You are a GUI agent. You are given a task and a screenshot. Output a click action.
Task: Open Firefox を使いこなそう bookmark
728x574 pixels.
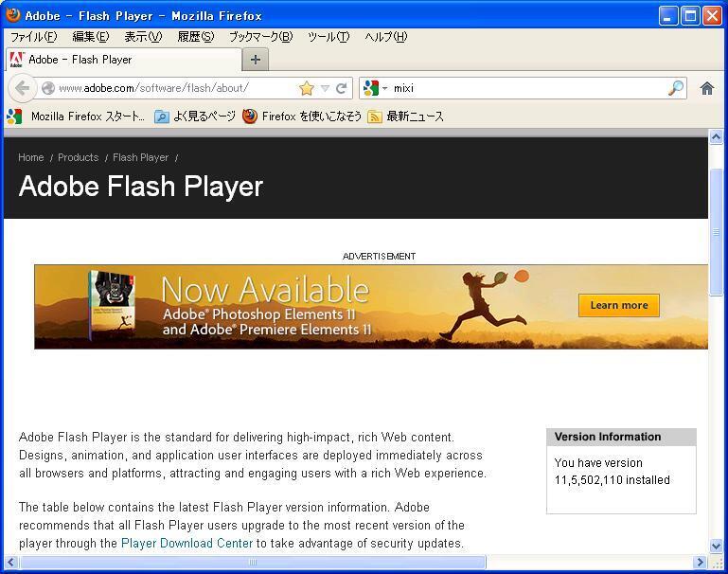pos(302,117)
